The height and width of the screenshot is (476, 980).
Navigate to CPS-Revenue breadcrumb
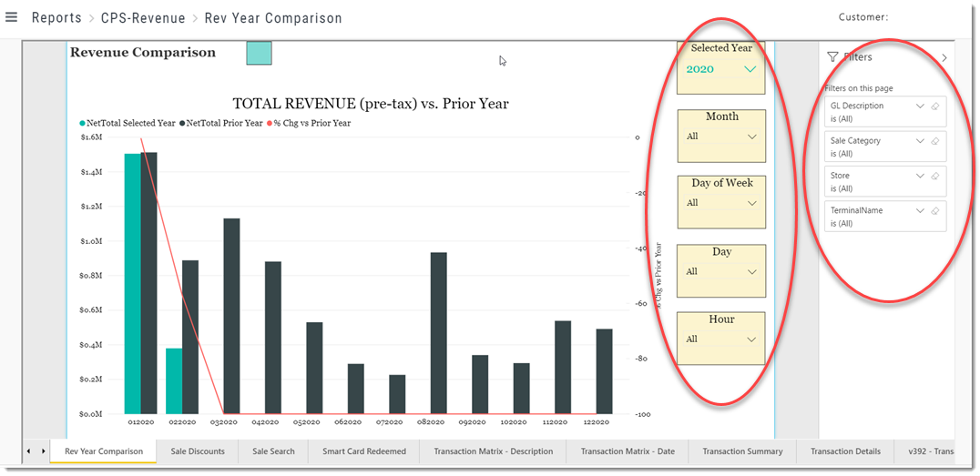point(143,18)
